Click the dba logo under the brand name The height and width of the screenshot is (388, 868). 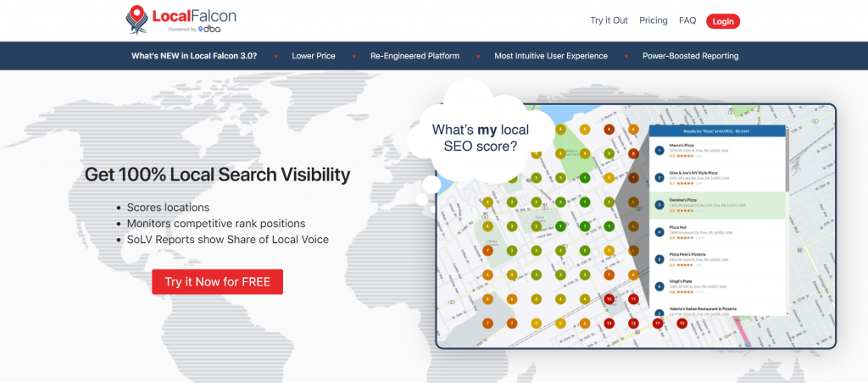[x=209, y=30]
